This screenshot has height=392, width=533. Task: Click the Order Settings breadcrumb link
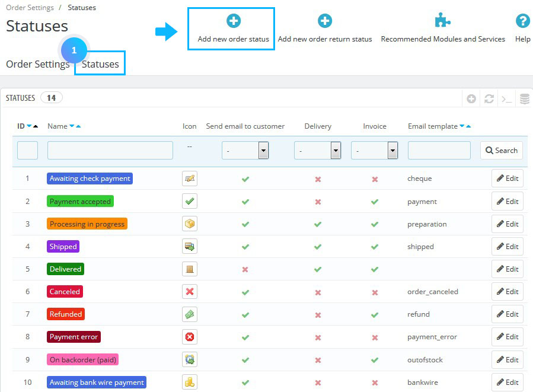click(30, 7)
